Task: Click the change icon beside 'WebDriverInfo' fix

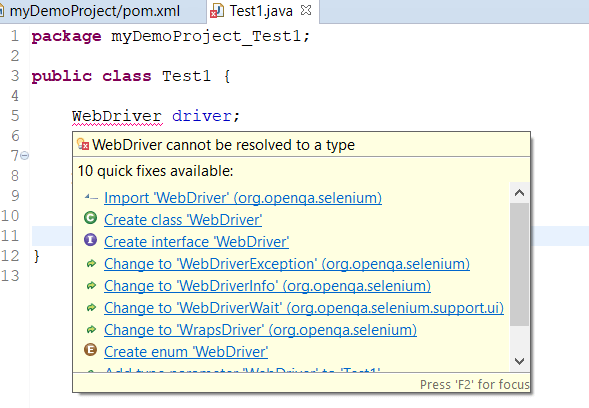Action: [x=91, y=286]
